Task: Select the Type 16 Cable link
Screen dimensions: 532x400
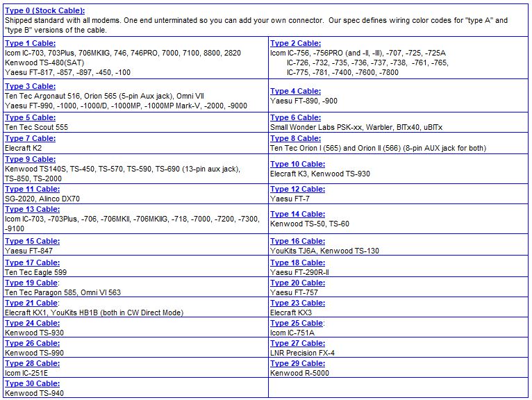Action: coord(298,241)
